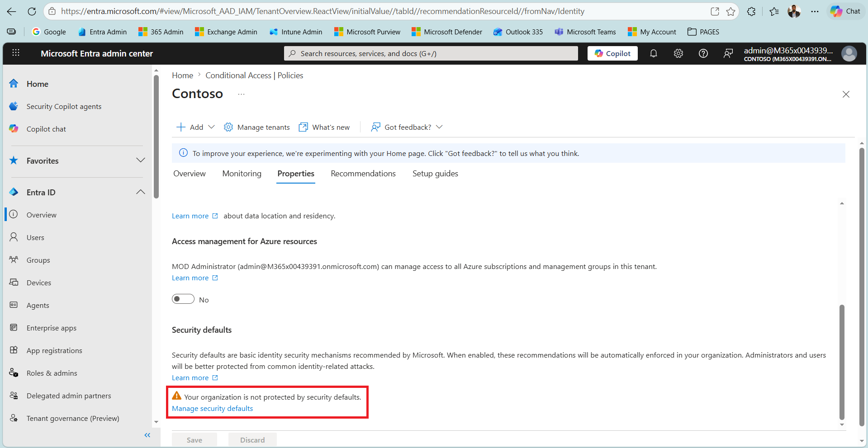Viewport: 868px width, 448px height.
Task: Open Learn more about data location
Action: [x=195, y=216]
